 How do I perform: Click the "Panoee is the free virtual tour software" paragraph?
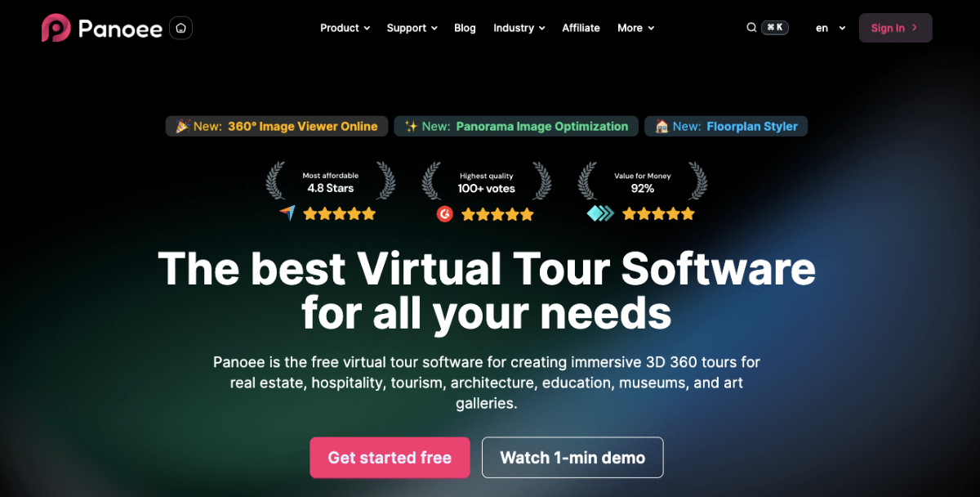[487, 383]
